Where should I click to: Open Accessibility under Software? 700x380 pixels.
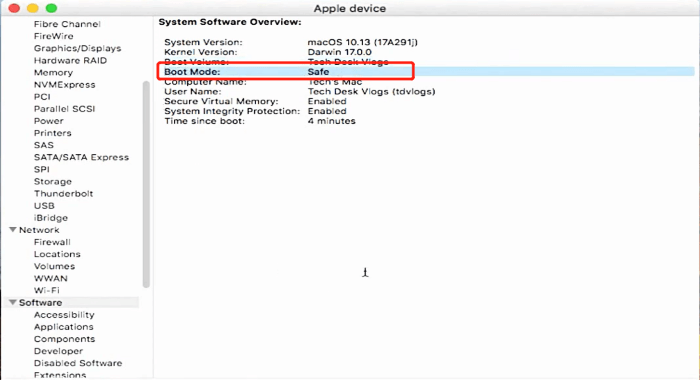[x=64, y=314]
